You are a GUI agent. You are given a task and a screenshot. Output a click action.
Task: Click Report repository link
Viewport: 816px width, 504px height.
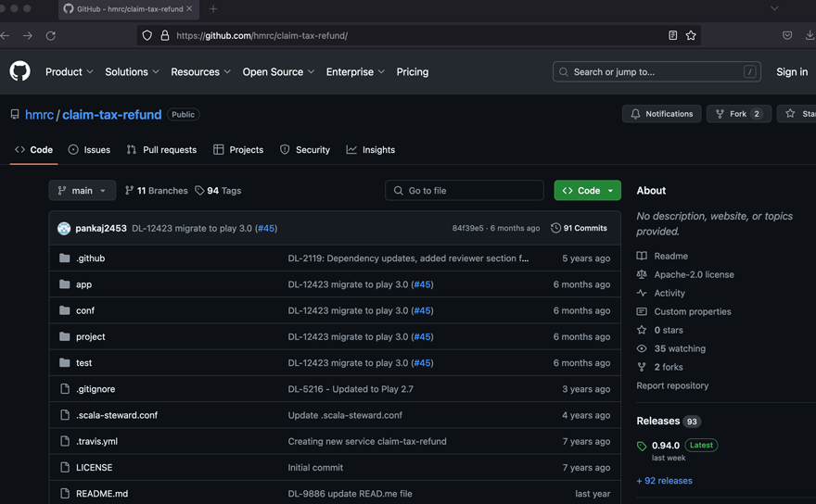click(672, 385)
